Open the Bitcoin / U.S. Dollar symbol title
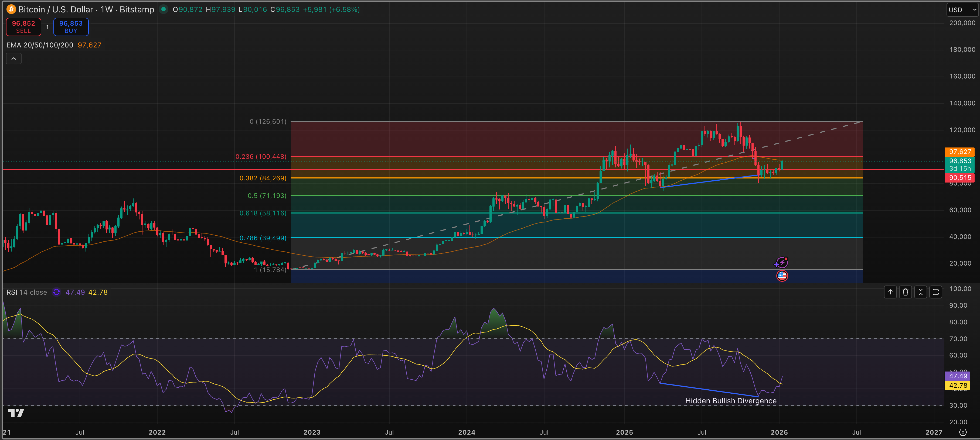Viewport: 980px width, 440px height. [x=56, y=9]
